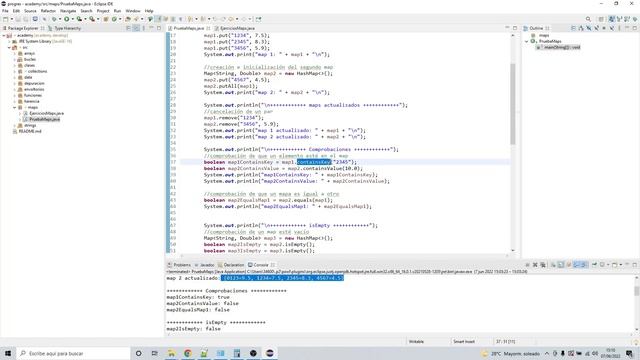
Task: Open the Windows Start menu
Action: coord(8,353)
